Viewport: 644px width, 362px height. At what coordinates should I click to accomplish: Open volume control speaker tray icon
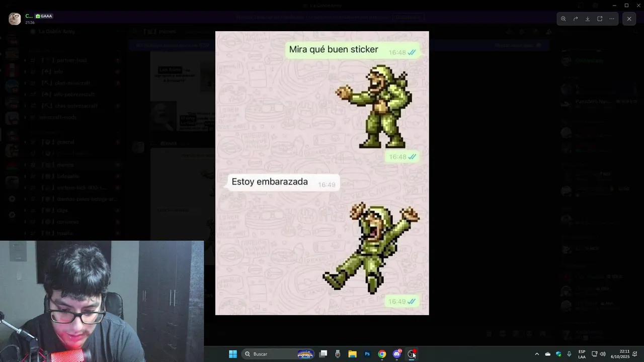coord(603,354)
